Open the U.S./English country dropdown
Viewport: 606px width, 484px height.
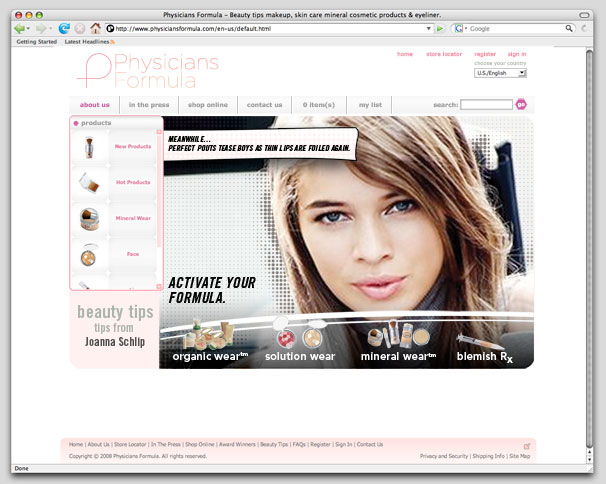tap(500, 73)
